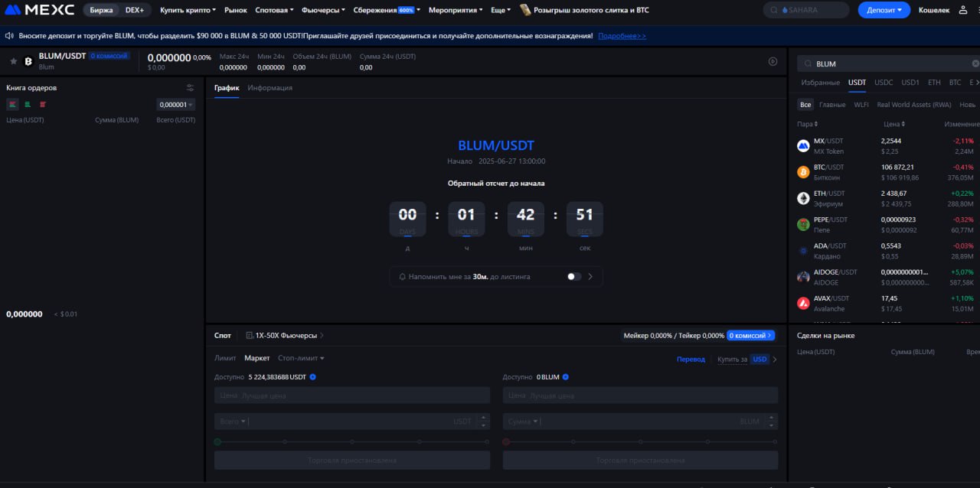Screen dimensions: 980x488
Task: Select the Маркет order tab
Action: coord(257,358)
